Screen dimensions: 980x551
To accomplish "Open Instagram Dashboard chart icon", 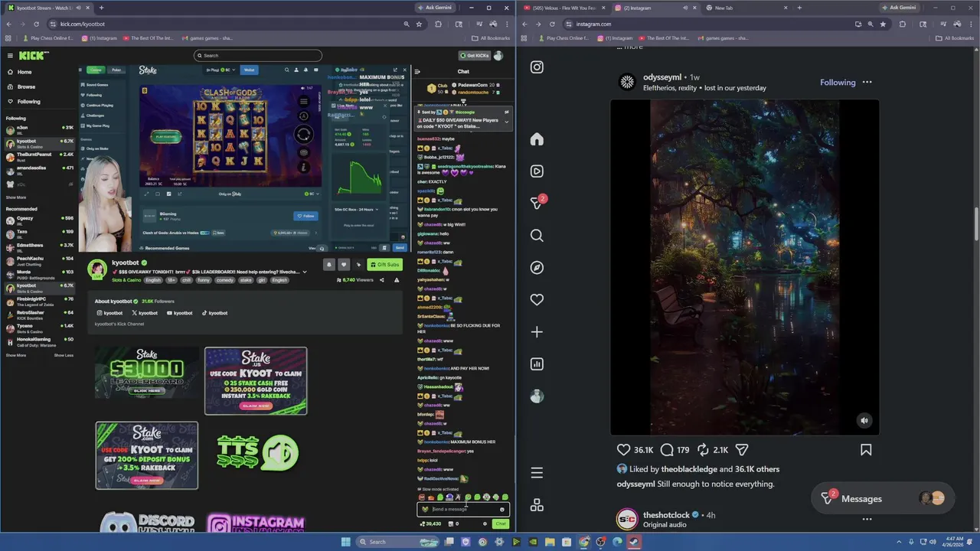I will [537, 364].
